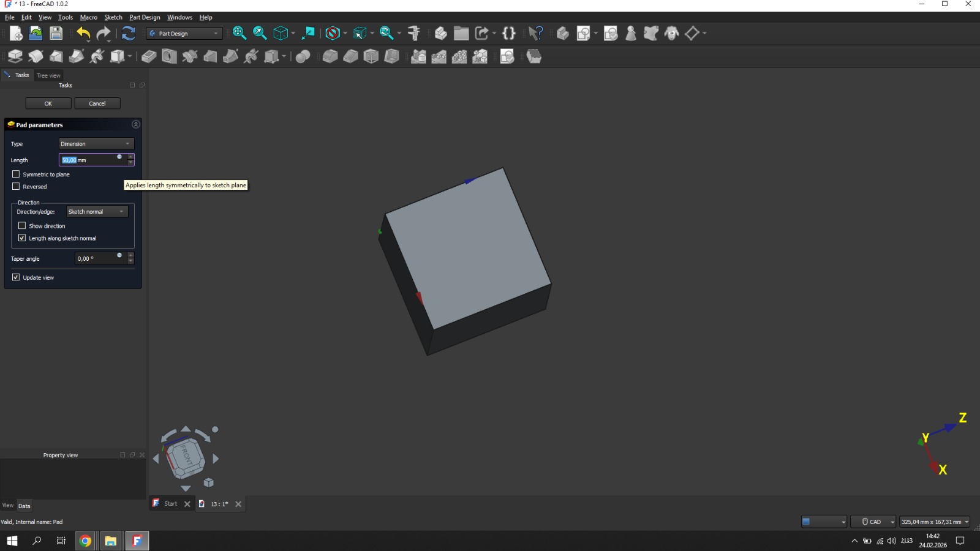Open the dimensions units dropdown in status bar
This screenshot has width=980, height=551.
click(935, 522)
